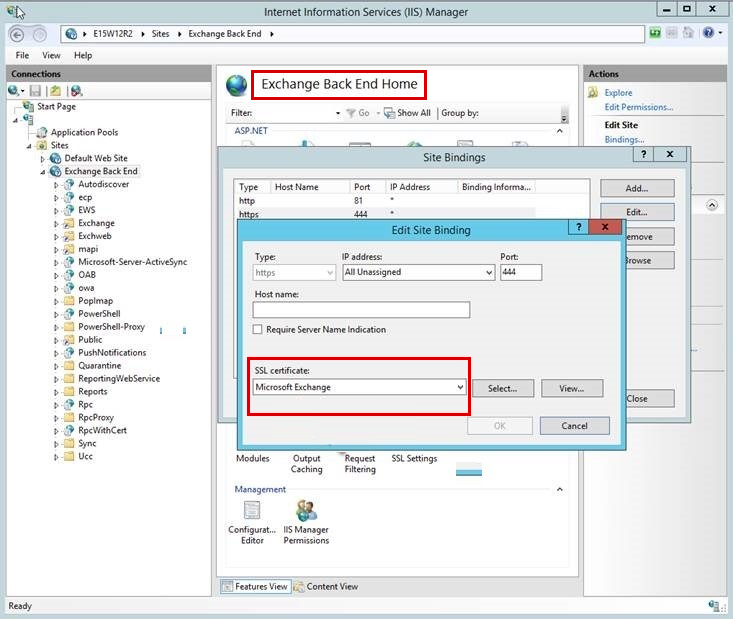This screenshot has width=733, height=619.
Task: Select the PushNotifications tree item
Action: (112, 353)
